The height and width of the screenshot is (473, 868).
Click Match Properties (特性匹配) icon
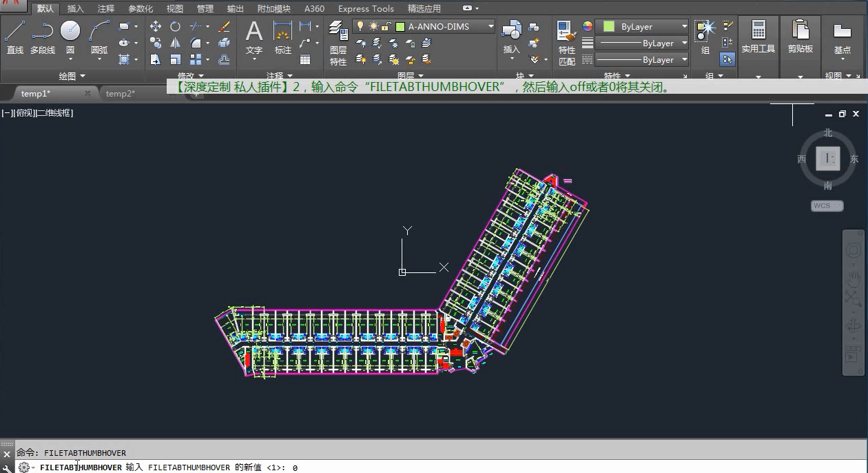pos(567,43)
